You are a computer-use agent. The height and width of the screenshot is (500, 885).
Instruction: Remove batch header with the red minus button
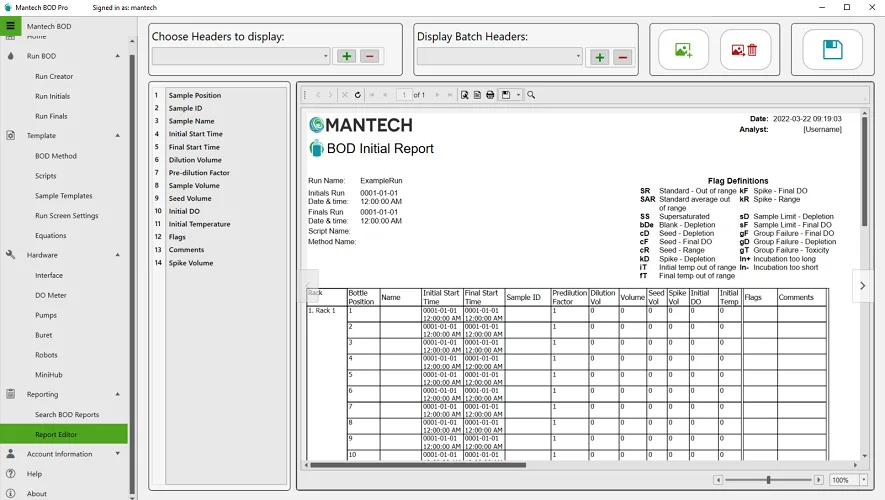tap(623, 57)
